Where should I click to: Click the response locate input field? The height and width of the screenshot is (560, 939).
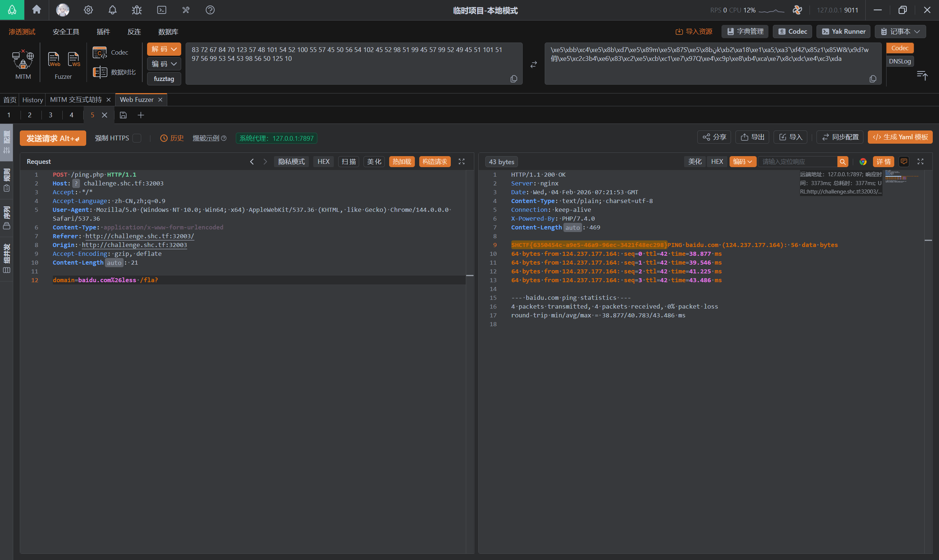coord(798,162)
